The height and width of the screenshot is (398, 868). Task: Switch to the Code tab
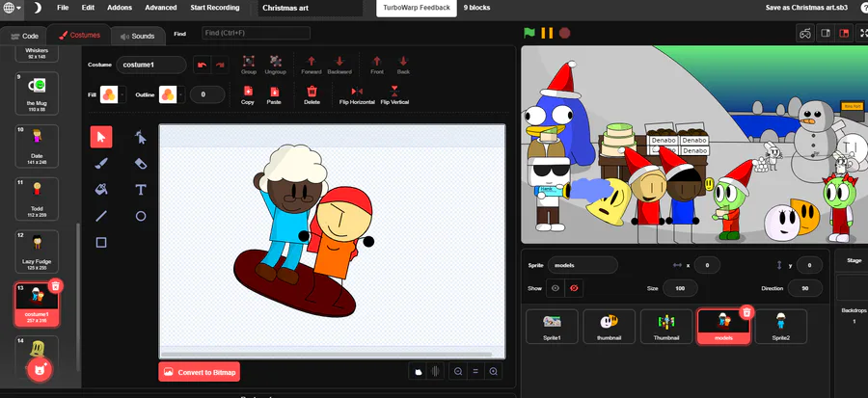pos(24,36)
